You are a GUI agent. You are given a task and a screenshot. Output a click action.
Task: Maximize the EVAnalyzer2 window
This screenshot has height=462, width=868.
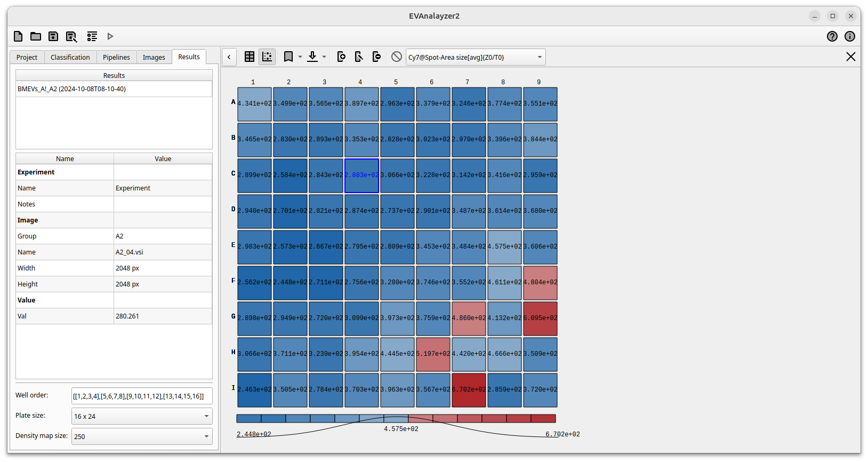tap(833, 16)
